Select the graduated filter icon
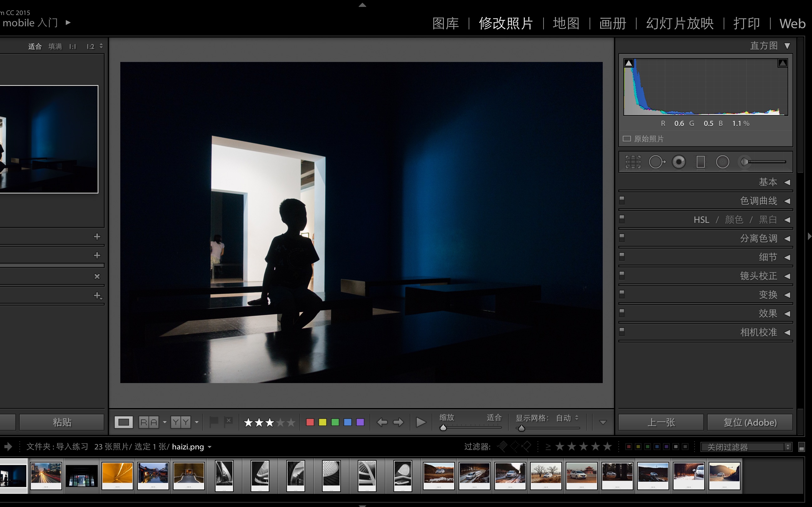The height and width of the screenshot is (507, 812). click(x=701, y=162)
